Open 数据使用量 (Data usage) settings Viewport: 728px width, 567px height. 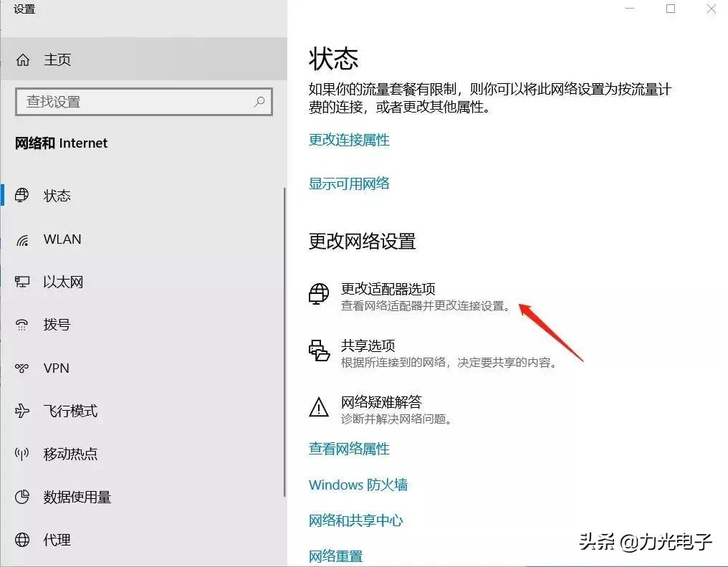point(75,497)
